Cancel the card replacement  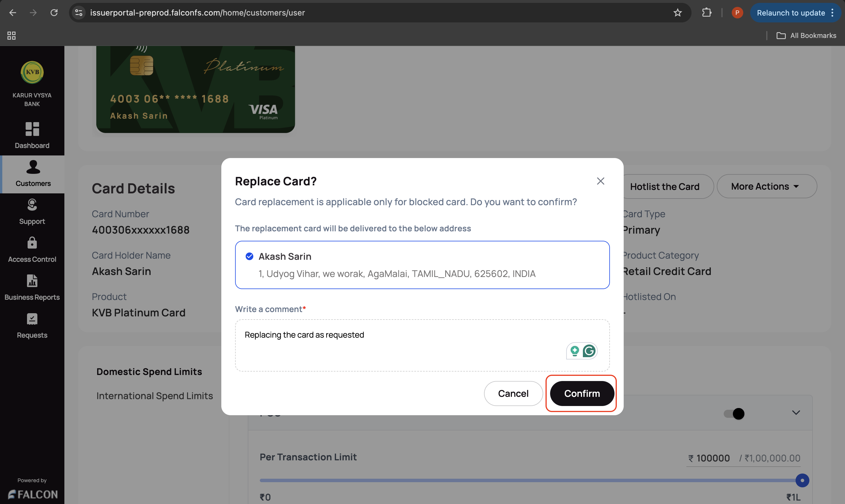pos(513,393)
